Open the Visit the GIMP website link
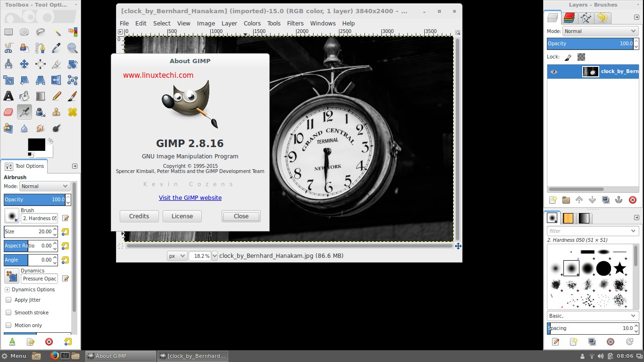 [190, 197]
